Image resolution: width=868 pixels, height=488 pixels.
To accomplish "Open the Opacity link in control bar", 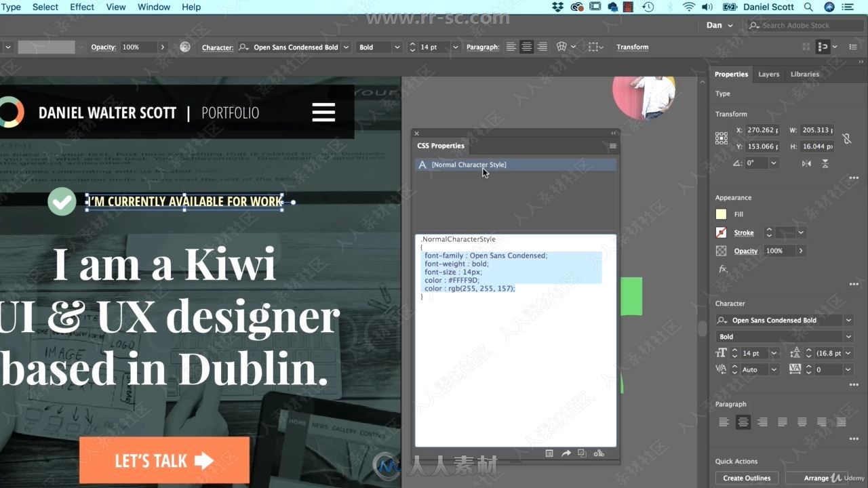I will click(x=104, y=47).
